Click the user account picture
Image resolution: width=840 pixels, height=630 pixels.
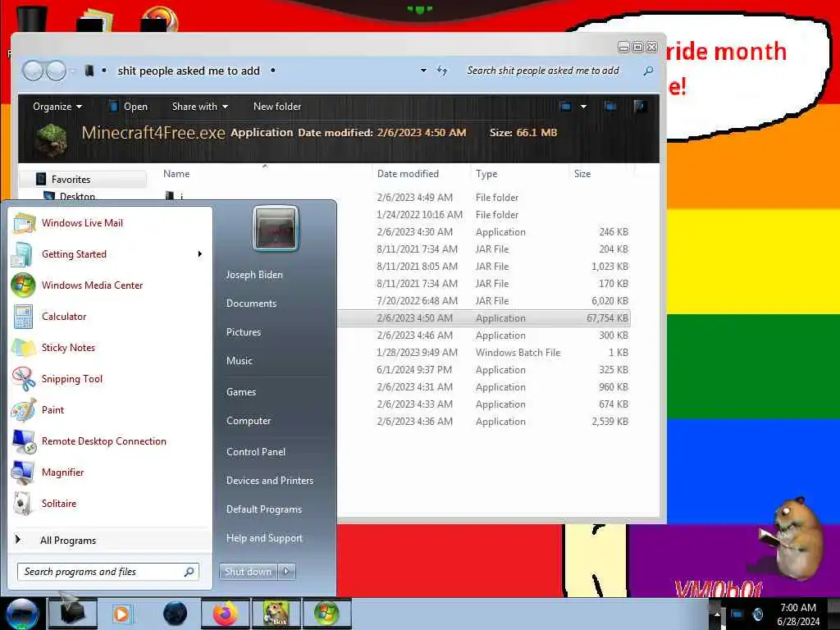276,228
